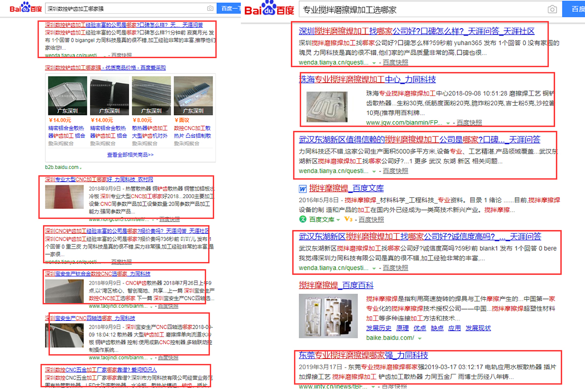
Task: Expand URL arrow under 武汉东湖新区值得信赖的 result
Action: [374, 171]
